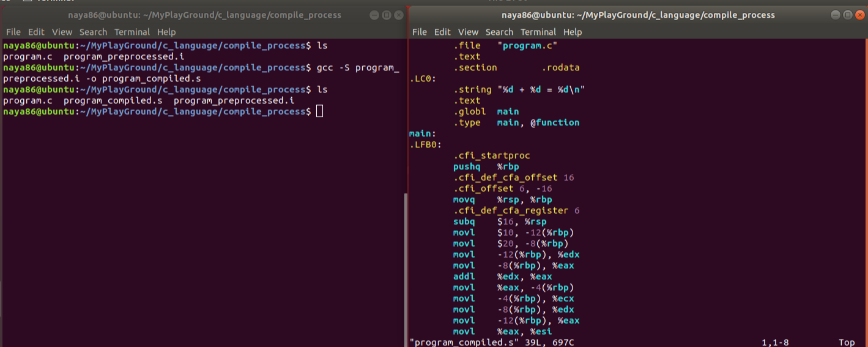Open Search menu in left terminal
The width and height of the screenshot is (868, 347).
click(93, 32)
